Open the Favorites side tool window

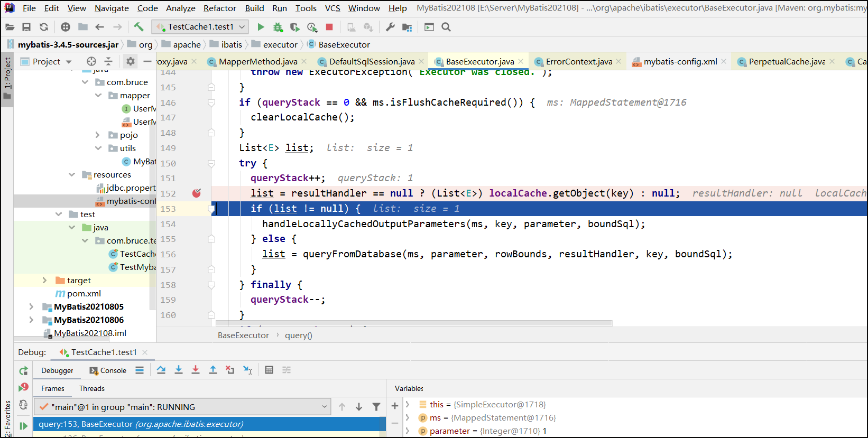7,417
